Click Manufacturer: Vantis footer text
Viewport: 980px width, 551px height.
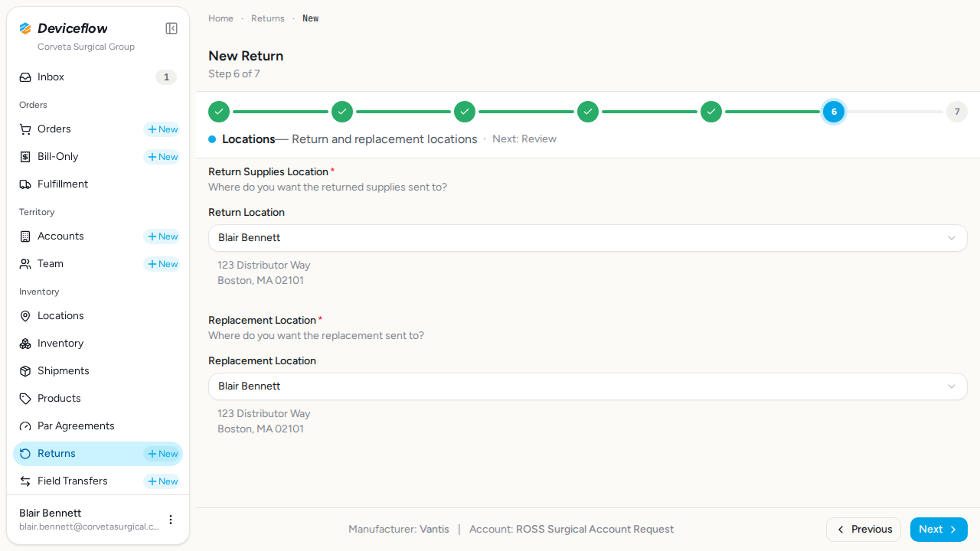pyautogui.click(x=399, y=530)
